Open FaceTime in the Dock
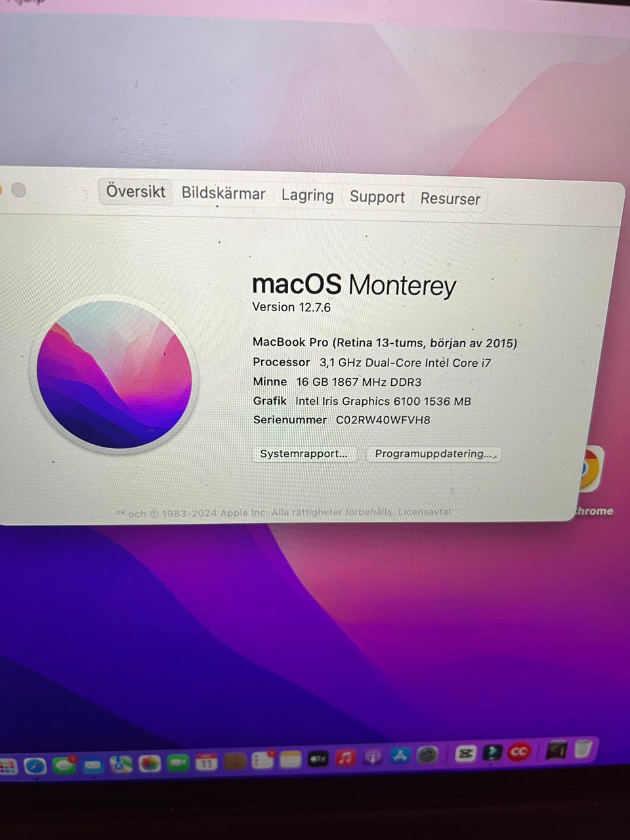 178,763
